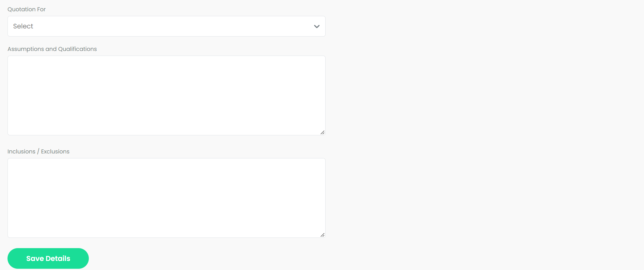Click the "Quotation For" field label

pyautogui.click(x=27, y=9)
